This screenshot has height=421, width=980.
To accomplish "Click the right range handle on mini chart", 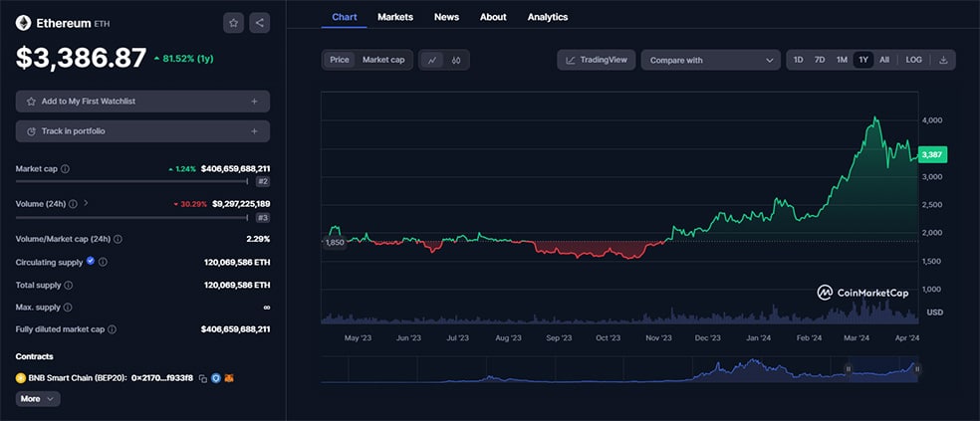I will (917, 369).
